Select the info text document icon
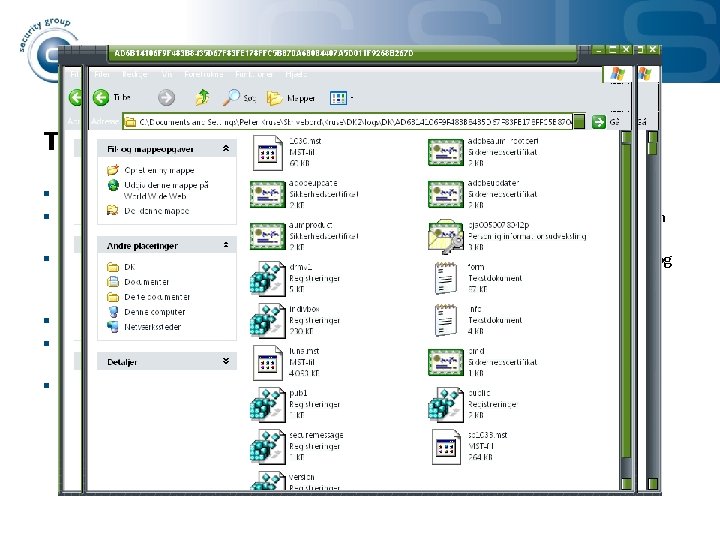The image size is (720, 540). point(446,320)
